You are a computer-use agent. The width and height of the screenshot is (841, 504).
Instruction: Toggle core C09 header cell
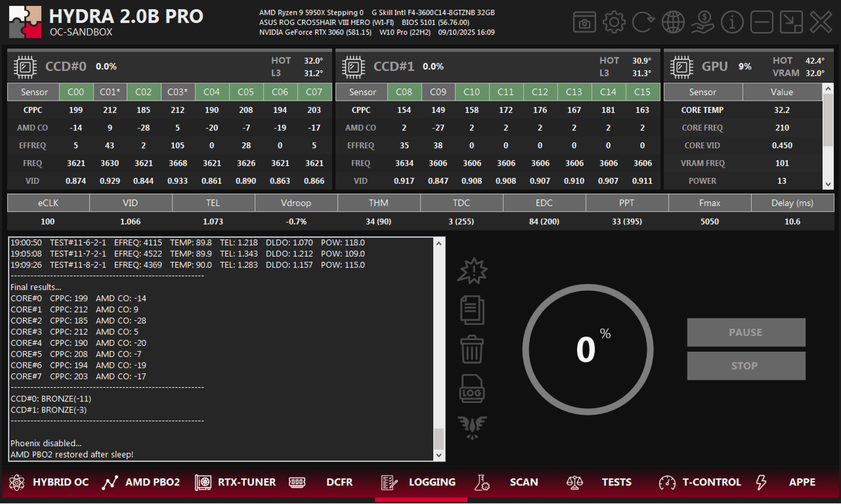click(x=438, y=92)
